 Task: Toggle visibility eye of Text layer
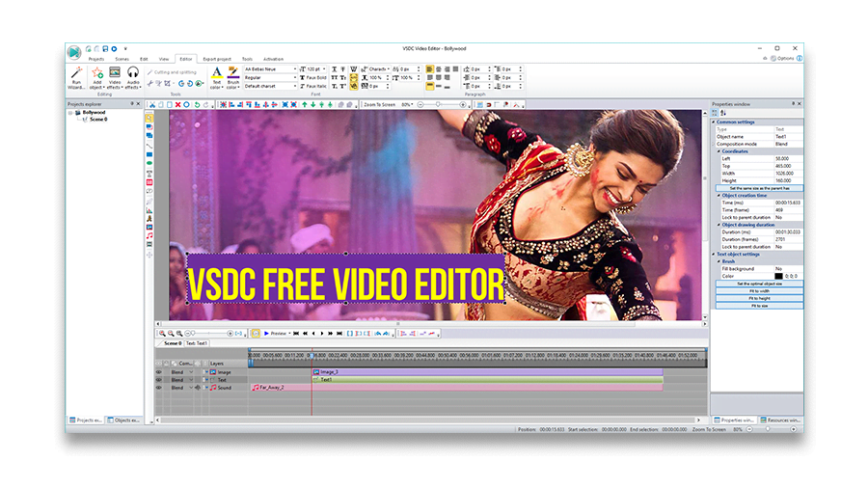click(159, 380)
